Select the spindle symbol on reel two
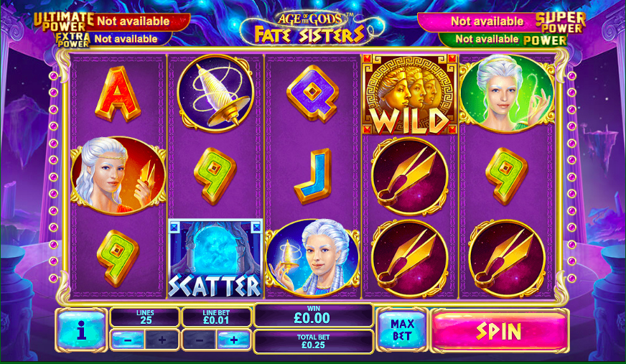The image size is (626, 364). point(215,94)
